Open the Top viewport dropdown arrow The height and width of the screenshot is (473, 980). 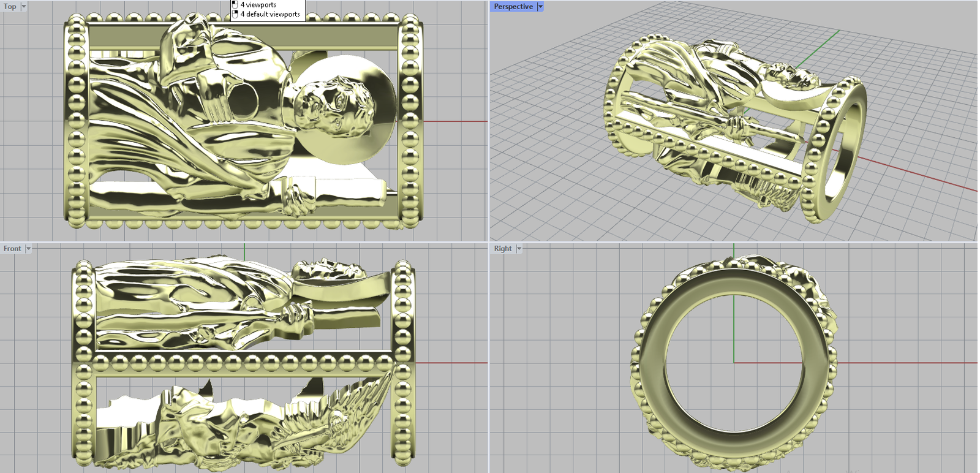point(24,7)
